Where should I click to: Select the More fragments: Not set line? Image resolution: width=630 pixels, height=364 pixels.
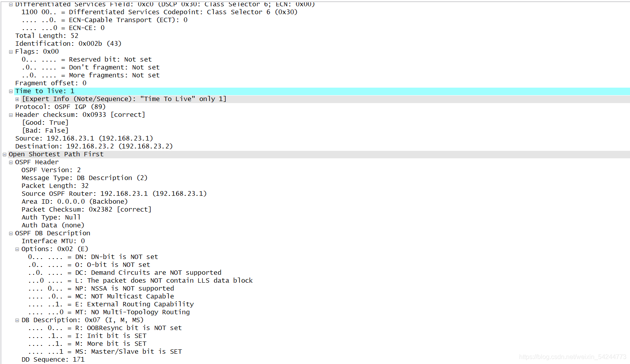pyautogui.click(x=90, y=75)
